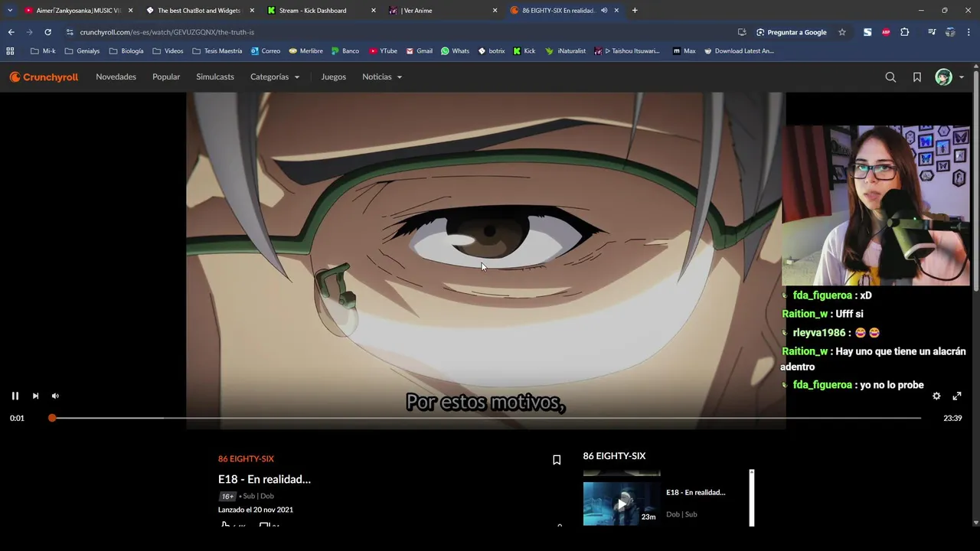Open Chrome three-dot menu
Image resolution: width=980 pixels, height=551 pixels.
[969, 32]
